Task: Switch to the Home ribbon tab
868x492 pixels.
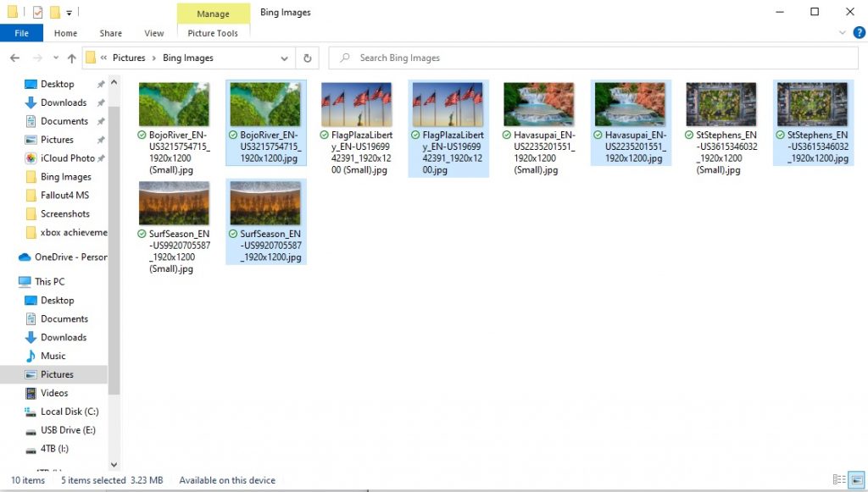Action: (x=65, y=33)
